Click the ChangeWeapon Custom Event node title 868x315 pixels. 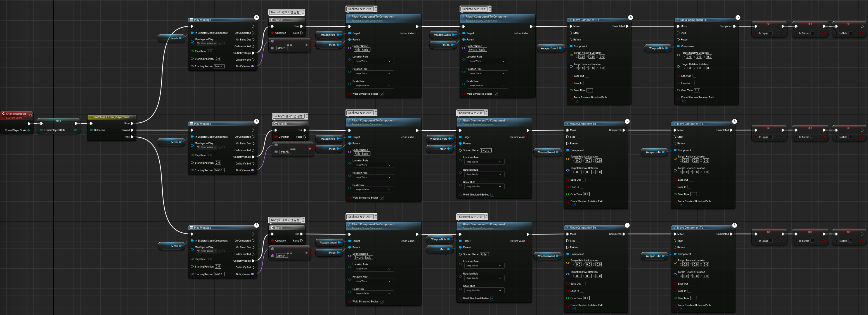tap(16, 114)
